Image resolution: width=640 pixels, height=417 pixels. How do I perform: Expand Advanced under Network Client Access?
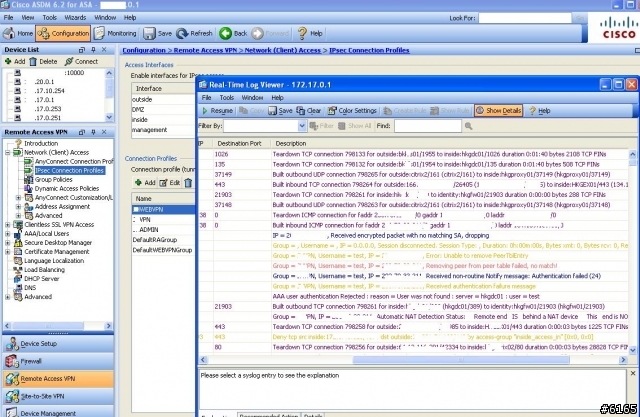[x=18, y=215]
